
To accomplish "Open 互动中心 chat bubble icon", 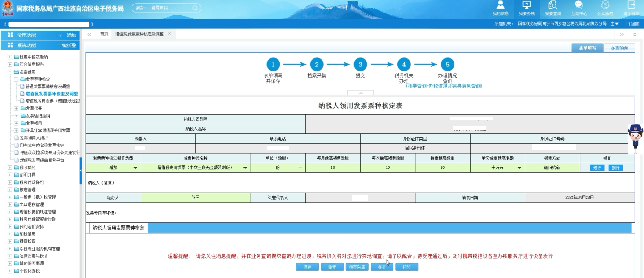I will pyautogui.click(x=579, y=5).
